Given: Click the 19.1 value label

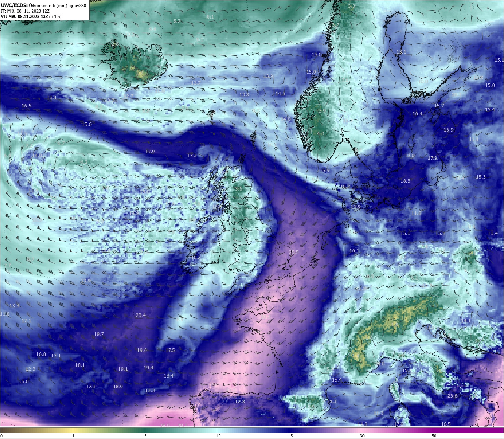Looking at the screenshot, I should coord(123,369).
